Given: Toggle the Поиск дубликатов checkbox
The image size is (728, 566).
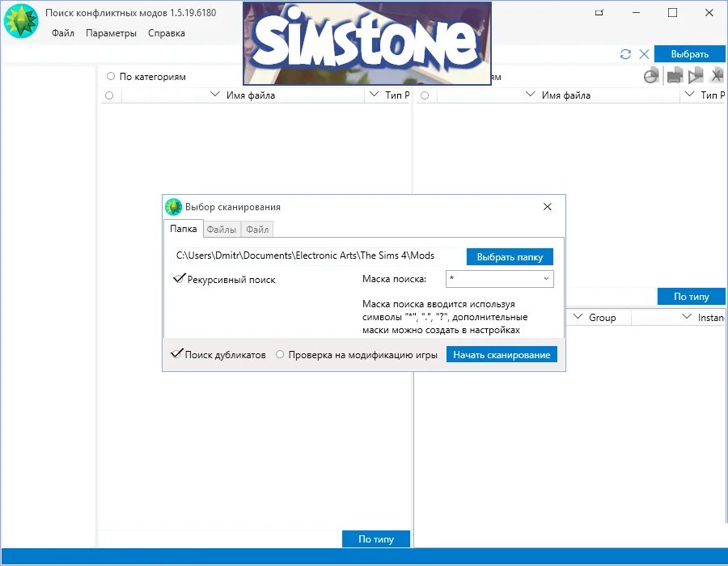Looking at the screenshot, I should tap(177, 354).
